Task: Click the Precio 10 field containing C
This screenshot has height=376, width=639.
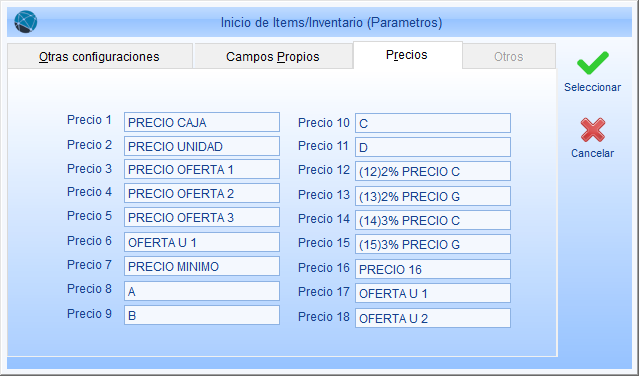Action: [433, 123]
